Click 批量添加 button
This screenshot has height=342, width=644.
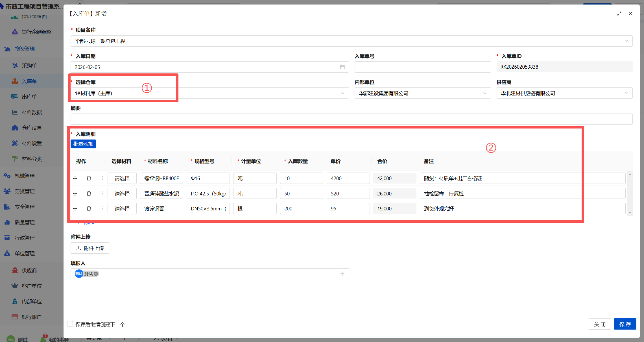pyautogui.click(x=83, y=144)
